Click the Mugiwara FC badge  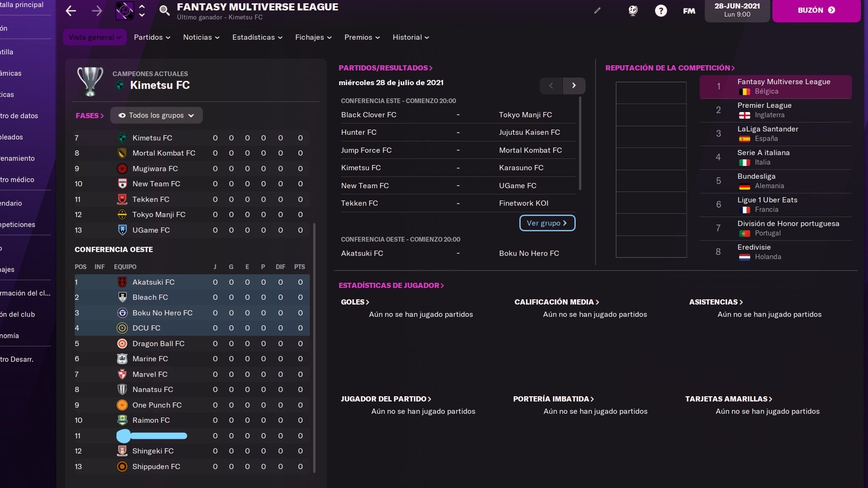click(122, 169)
